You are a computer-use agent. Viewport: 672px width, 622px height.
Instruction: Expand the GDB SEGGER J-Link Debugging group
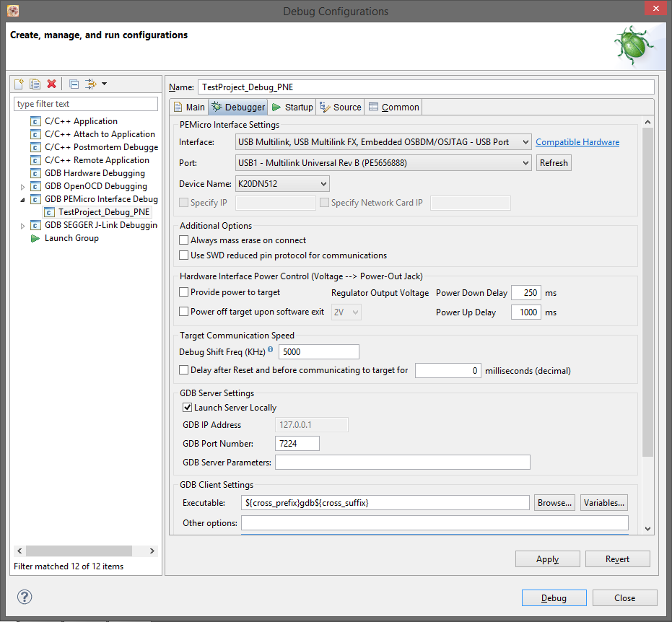(x=23, y=224)
